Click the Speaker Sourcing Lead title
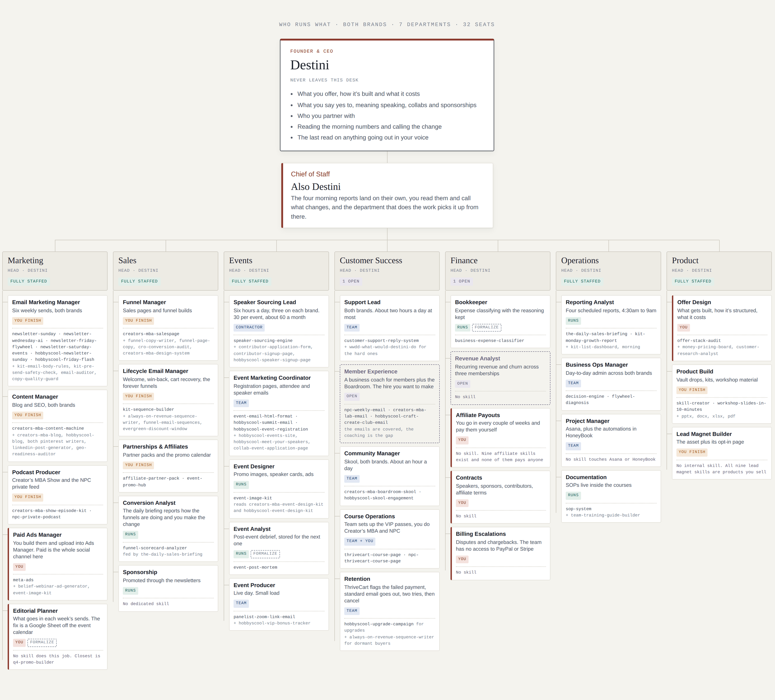 tap(265, 302)
